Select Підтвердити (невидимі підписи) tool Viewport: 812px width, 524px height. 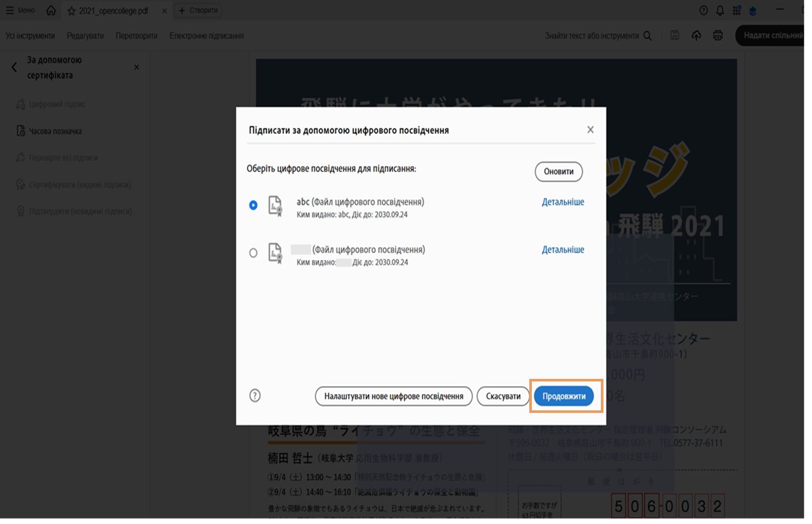[x=74, y=211]
